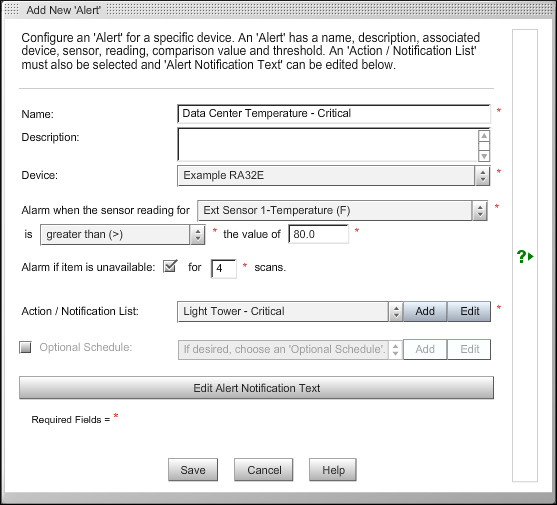Screen dimensions: 557x505
Task: Click the scans count field showing 4
Action: tap(224, 268)
